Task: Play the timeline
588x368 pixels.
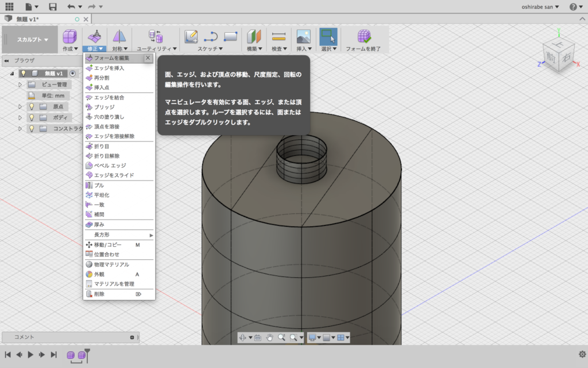Action: pyautogui.click(x=30, y=354)
